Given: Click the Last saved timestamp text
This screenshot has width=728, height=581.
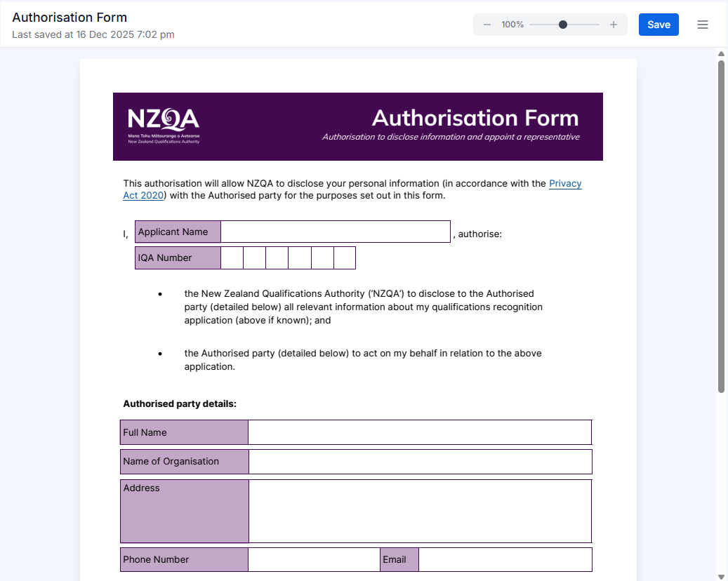Looking at the screenshot, I should point(93,34).
